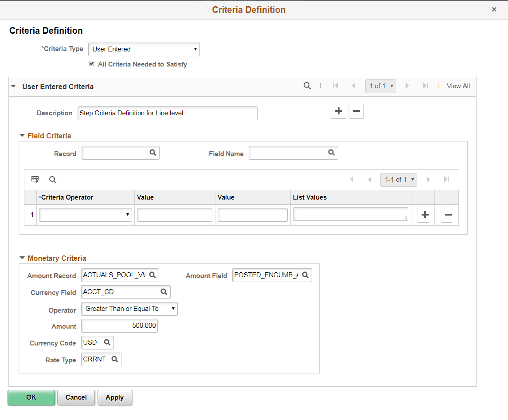Screen dimensions: 508x420
Task: Open the Currency Field lookup search
Action: click(164, 292)
